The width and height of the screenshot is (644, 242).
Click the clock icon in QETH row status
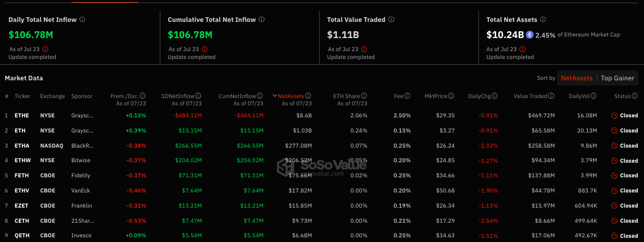(614, 236)
